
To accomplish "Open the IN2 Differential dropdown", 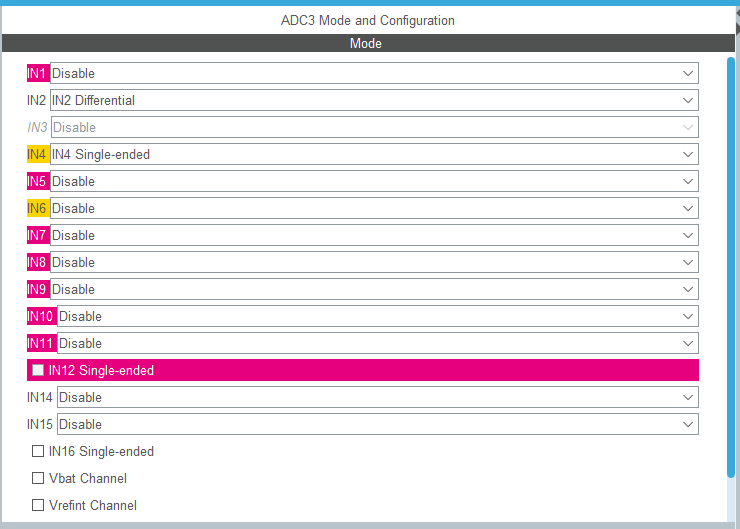I will [x=374, y=100].
